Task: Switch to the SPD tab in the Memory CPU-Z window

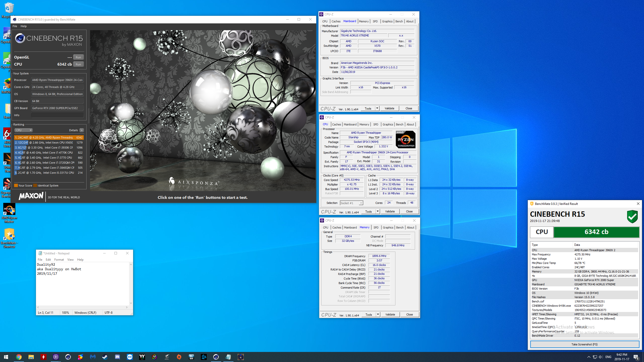Action: point(376,228)
